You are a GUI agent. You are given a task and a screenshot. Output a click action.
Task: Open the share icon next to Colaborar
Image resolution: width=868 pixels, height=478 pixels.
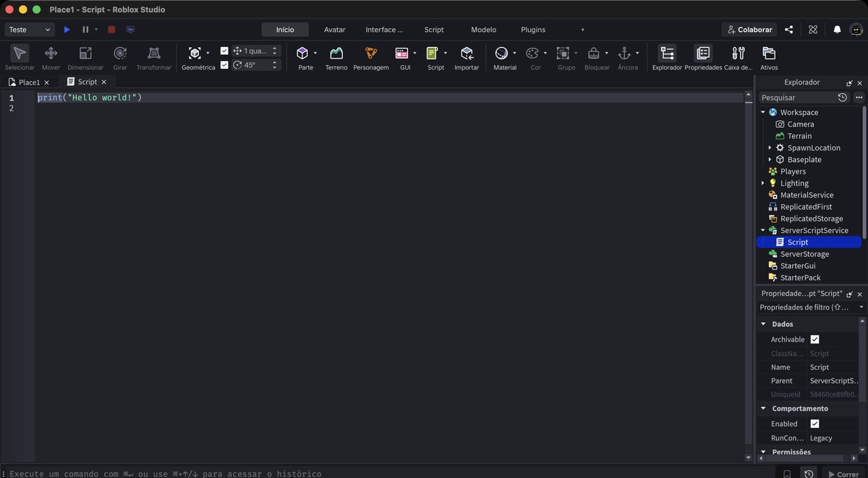click(x=789, y=30)
